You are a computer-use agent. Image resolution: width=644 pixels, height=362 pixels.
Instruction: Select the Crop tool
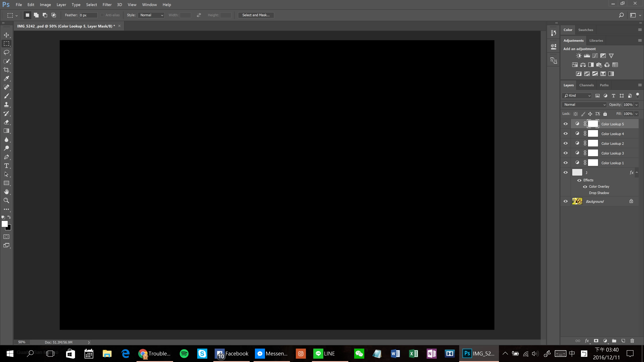[7, 70]
